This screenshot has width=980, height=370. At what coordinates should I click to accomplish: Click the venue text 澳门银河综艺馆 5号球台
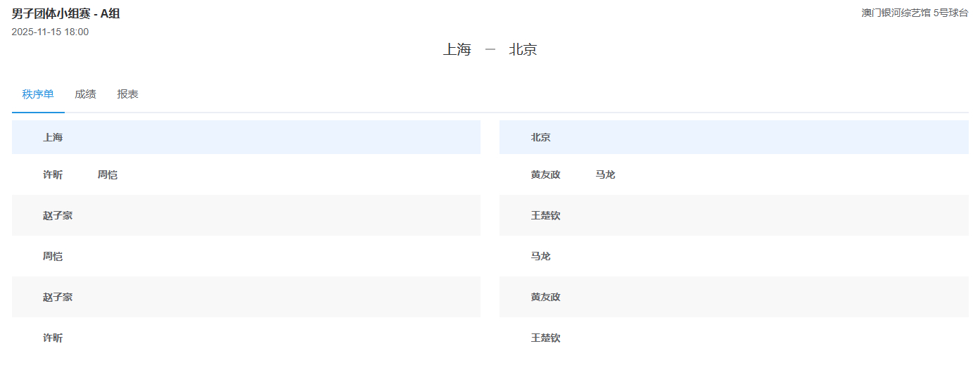click(x=915, y=13)
